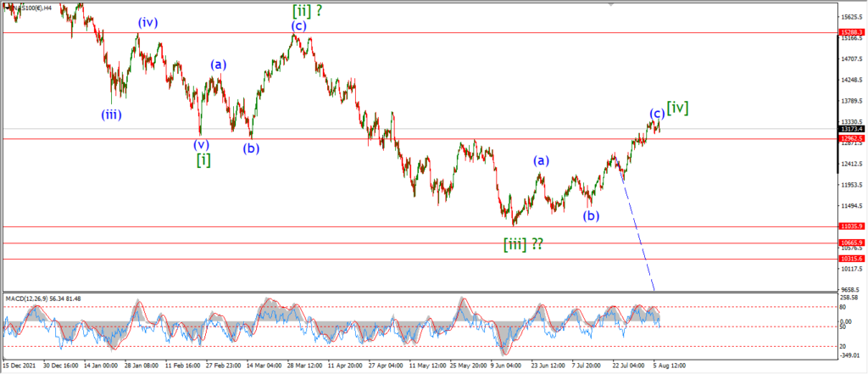
Task: Click the chart shift triangle marker at top
Action: [x=610, y=4]
